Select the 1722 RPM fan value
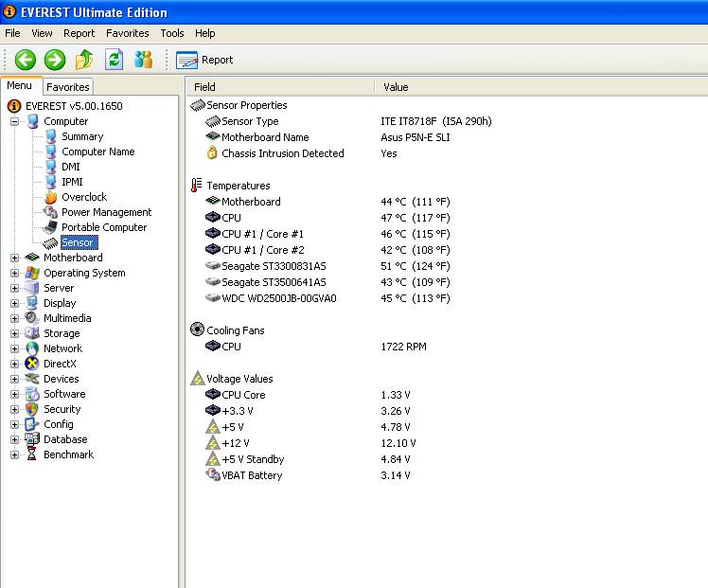 pyautogui.click(x=403, y=347)
